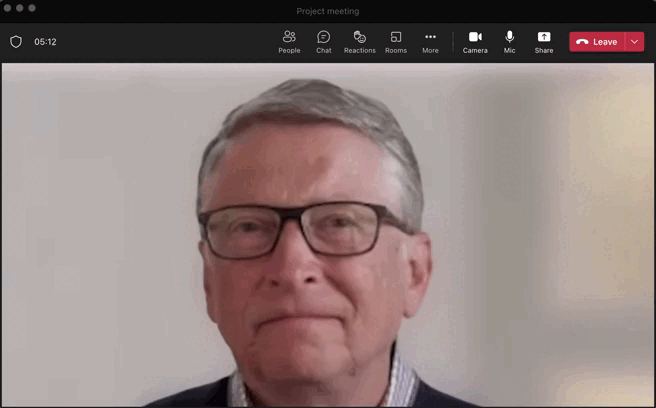Open breakout Rooms
Screen dimensions: 656x408
[396, 42]
